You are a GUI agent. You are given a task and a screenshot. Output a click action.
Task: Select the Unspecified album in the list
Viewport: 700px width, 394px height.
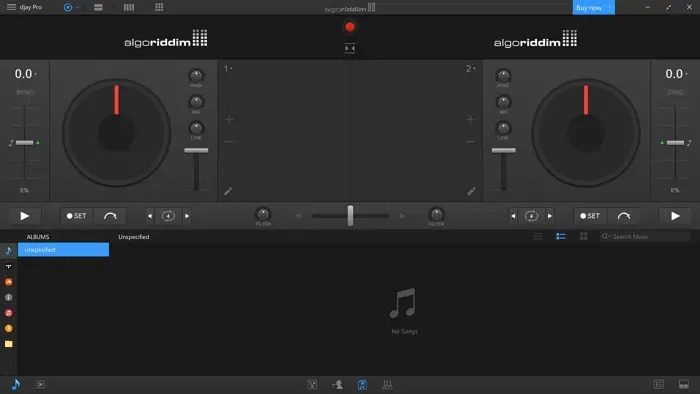click(63, 250)
